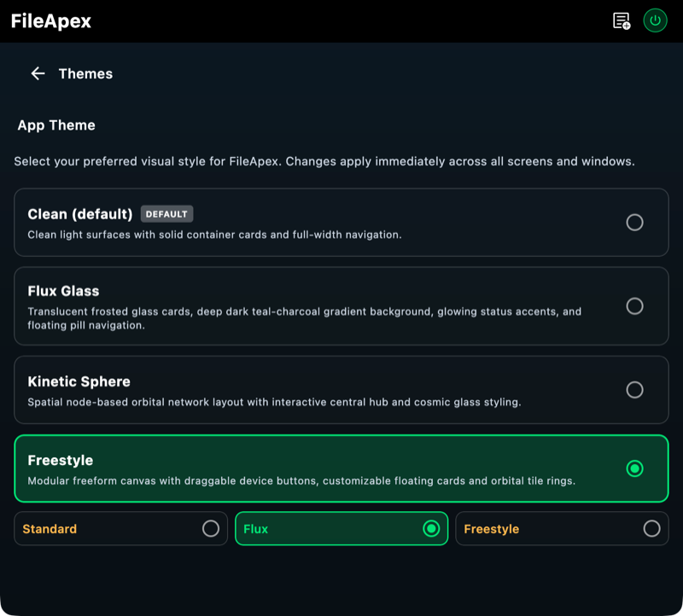Open the add-list icon in header

click(x=622, y=20)
